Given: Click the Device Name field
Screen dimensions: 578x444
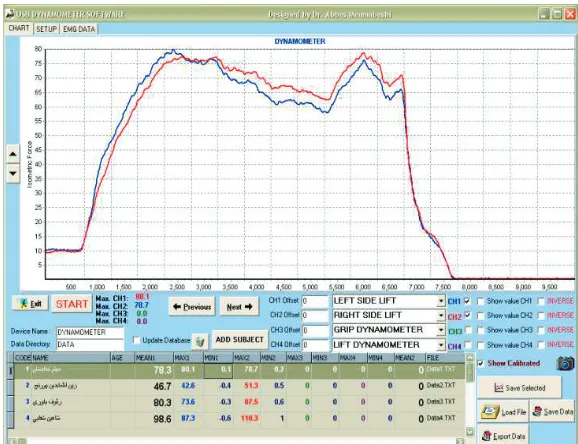Looking at the screenshot, I should (x=90, y=332).
